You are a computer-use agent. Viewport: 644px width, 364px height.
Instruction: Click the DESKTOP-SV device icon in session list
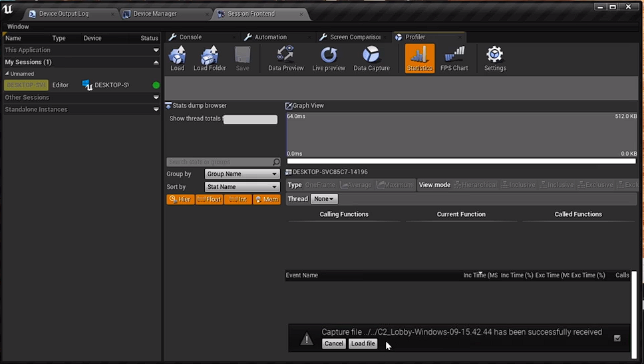(x=87, y=85)
